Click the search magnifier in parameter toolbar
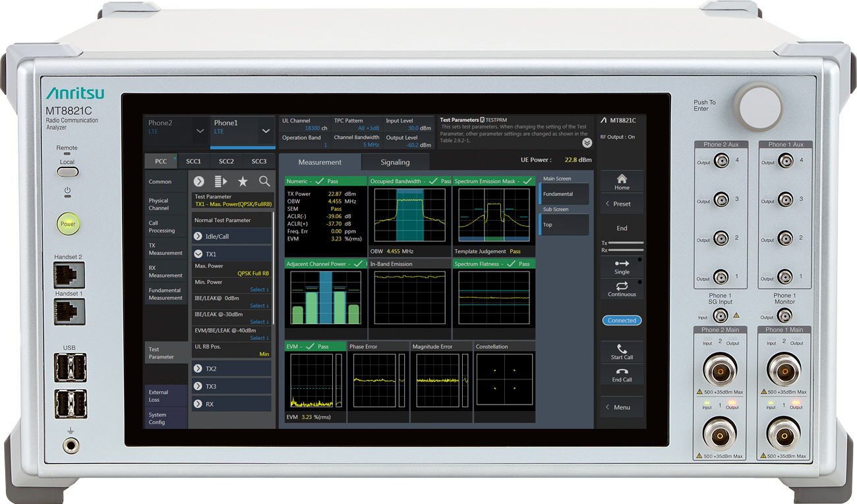 [x=264, y=181]
